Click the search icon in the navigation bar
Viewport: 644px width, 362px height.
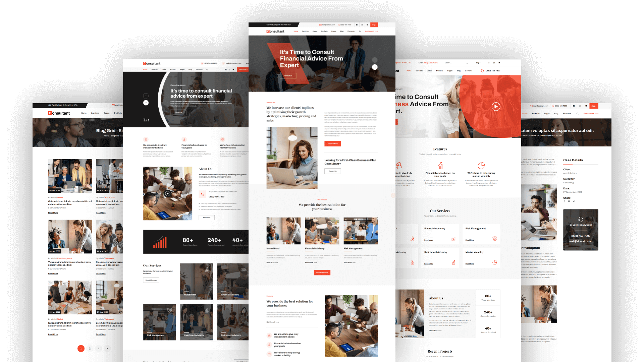[360, 31]
